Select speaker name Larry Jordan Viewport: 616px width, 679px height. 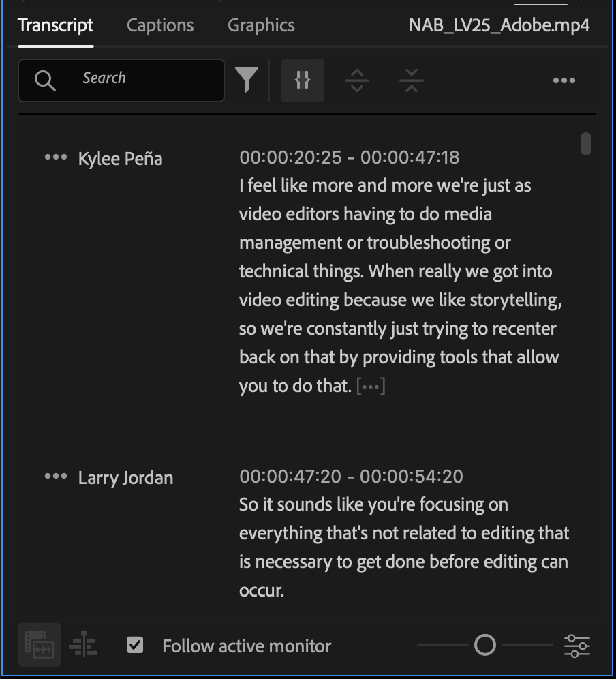(125, 478)
